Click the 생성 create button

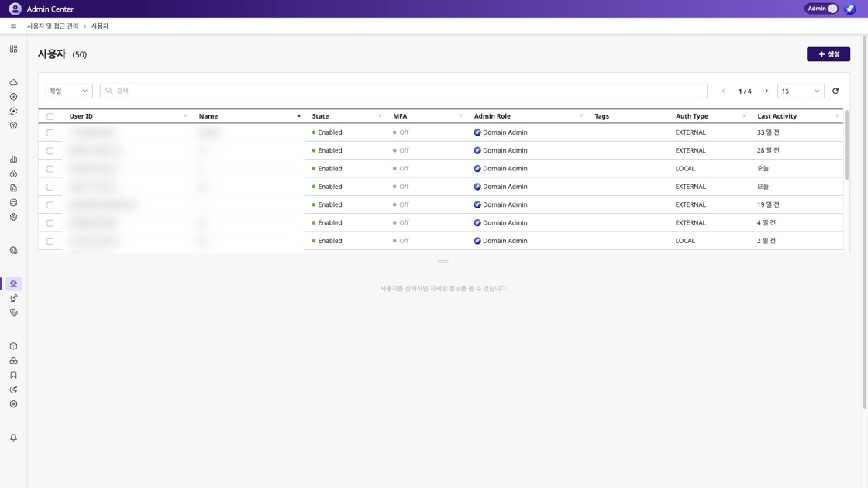pyautogui.click(x=828, y=54)
